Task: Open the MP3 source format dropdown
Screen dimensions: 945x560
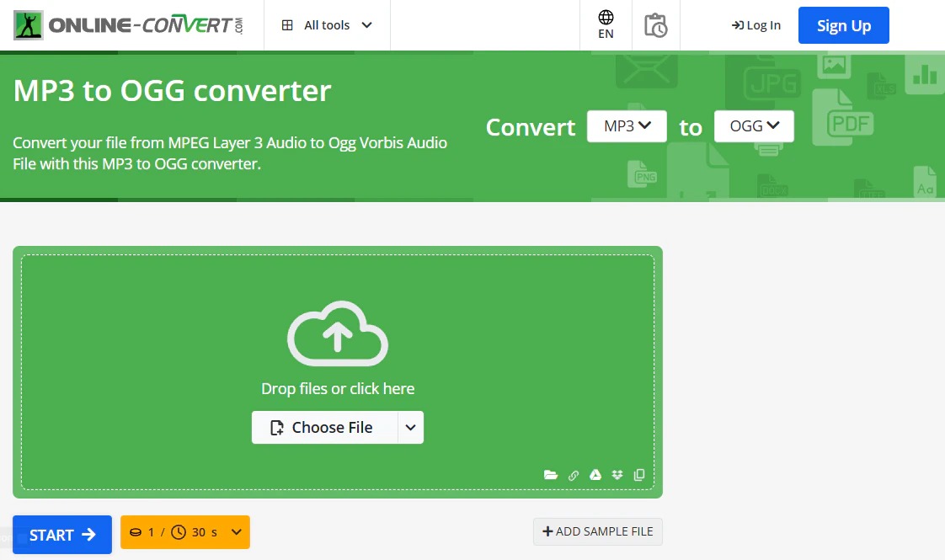Action: 627,126
